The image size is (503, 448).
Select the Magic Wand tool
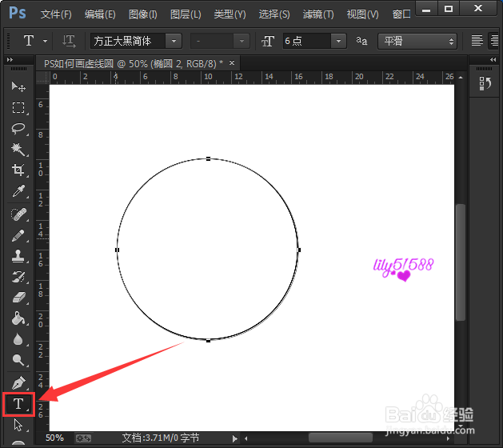click(x=18, y=150)
